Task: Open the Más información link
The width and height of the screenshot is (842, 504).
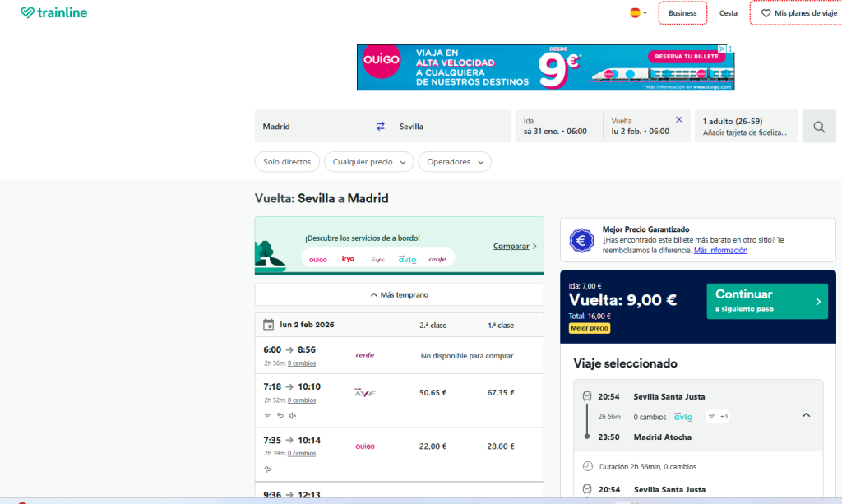Action: [x=720, y=249]
